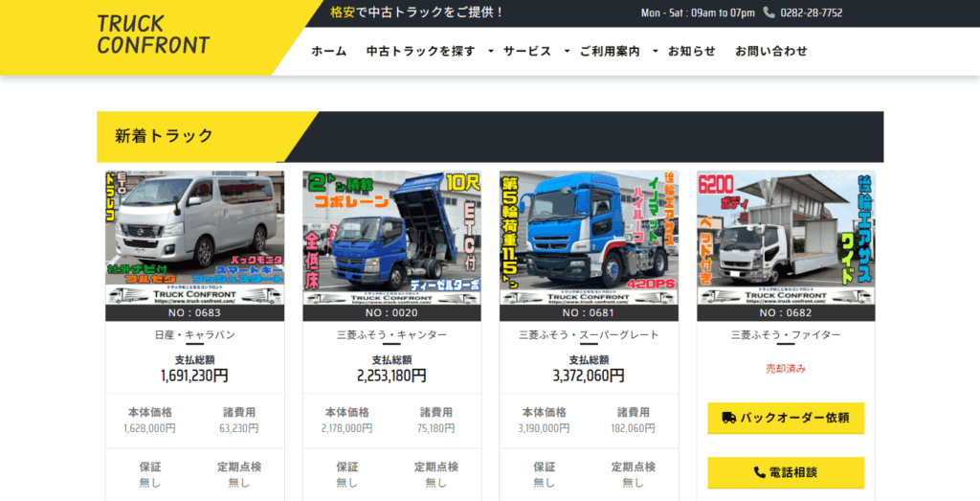This screenshot has height=501, width=980.
Task: Click the NO : 0682 label
Action: 787,312
